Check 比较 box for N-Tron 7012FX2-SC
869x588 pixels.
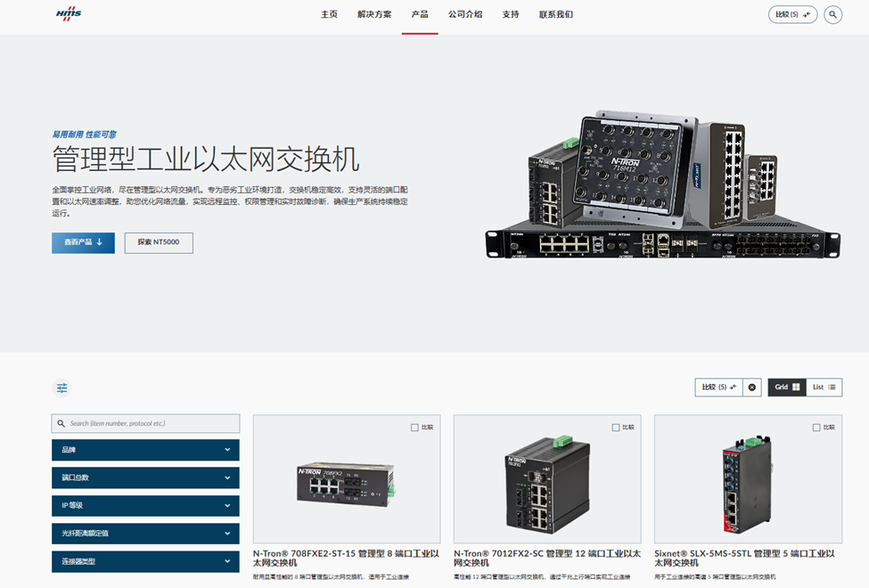click(x=616, y=428)
